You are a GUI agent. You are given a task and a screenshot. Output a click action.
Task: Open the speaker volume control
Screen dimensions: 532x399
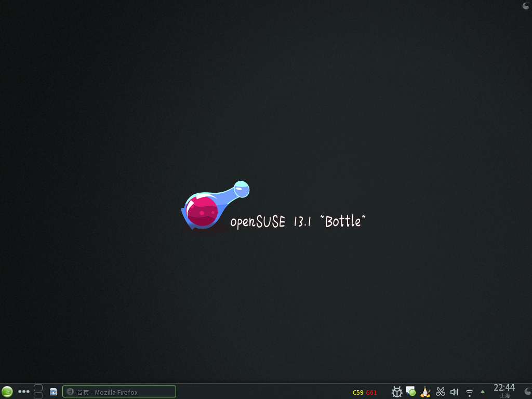455,392
